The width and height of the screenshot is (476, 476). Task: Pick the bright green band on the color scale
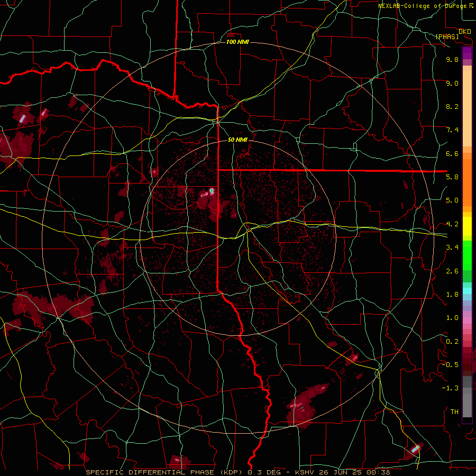(467, 255)
